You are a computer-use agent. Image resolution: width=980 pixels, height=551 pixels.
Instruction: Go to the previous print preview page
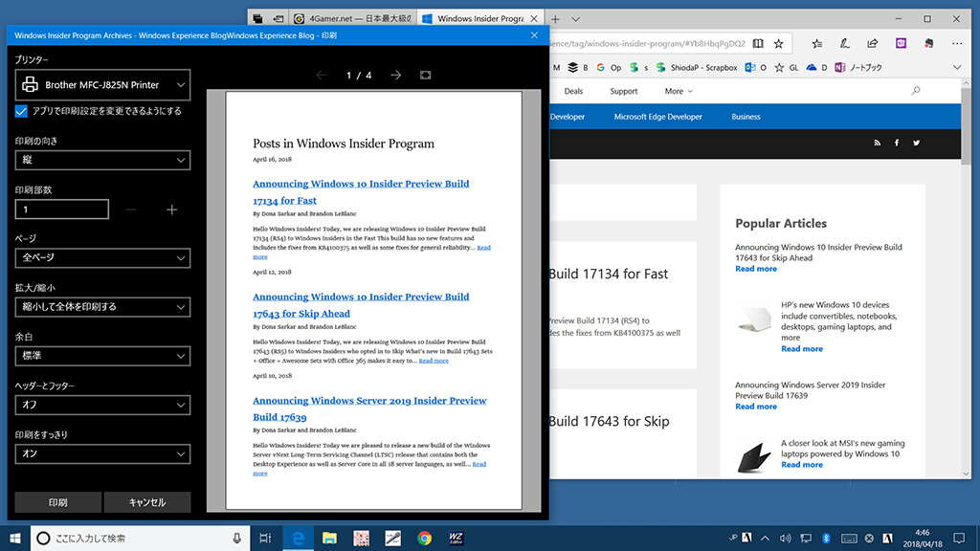322,75
